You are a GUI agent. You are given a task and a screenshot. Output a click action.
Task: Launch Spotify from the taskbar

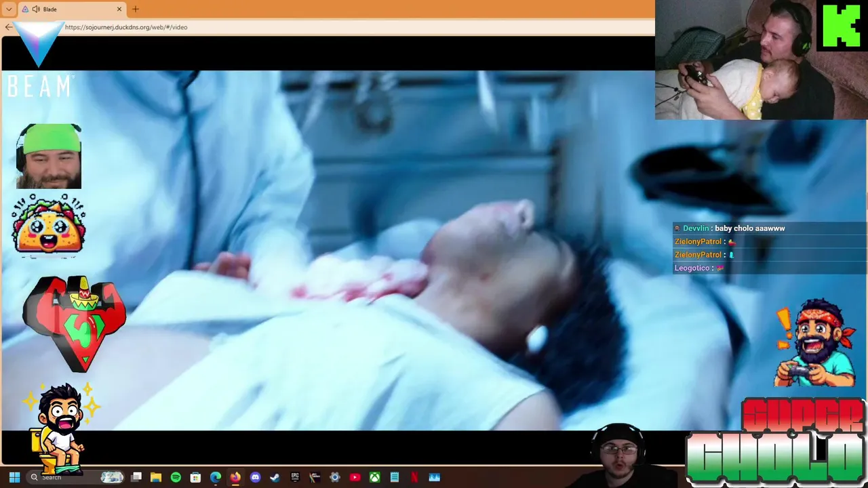click(x=176, y=477)
